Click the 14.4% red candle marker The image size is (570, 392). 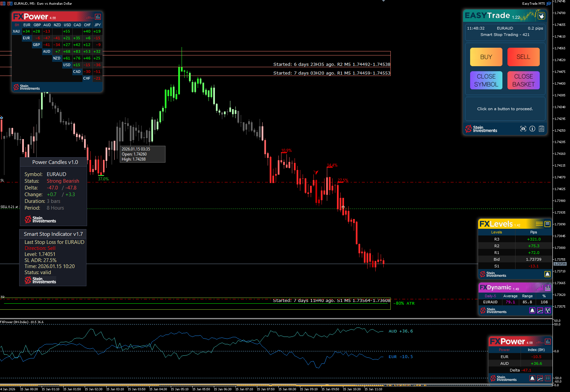[x=332, y=165]
